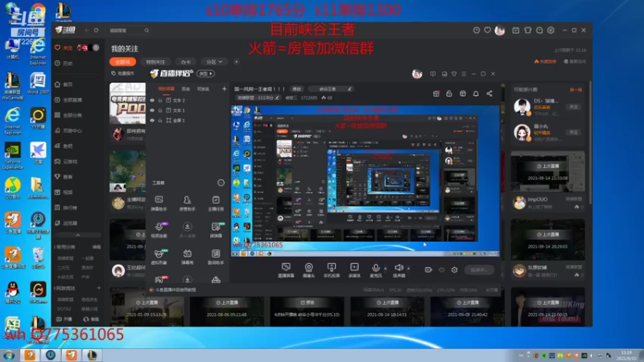Add 直播屏幕 screen capture source

pyautogui.click(x=286, y=270)
